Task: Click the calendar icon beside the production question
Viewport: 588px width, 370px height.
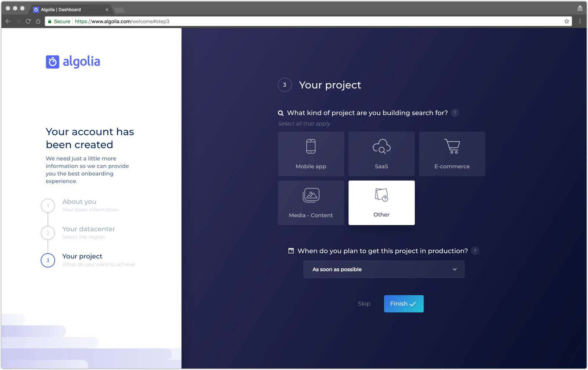Action: tap(291, 251)
